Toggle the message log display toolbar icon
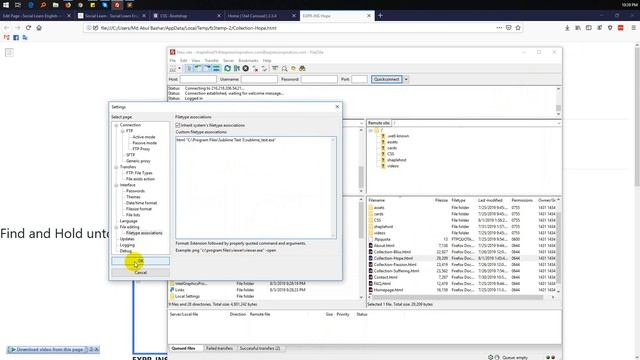The height and width of the screenshot is (360, 640). click(189, 69)
